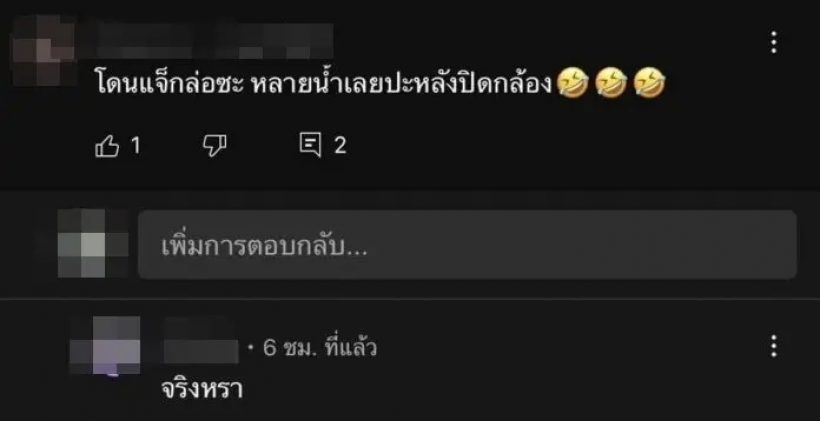820x421 pixels.
Task: Select the reply text จริงหรา
Action: tap(202, 389)
